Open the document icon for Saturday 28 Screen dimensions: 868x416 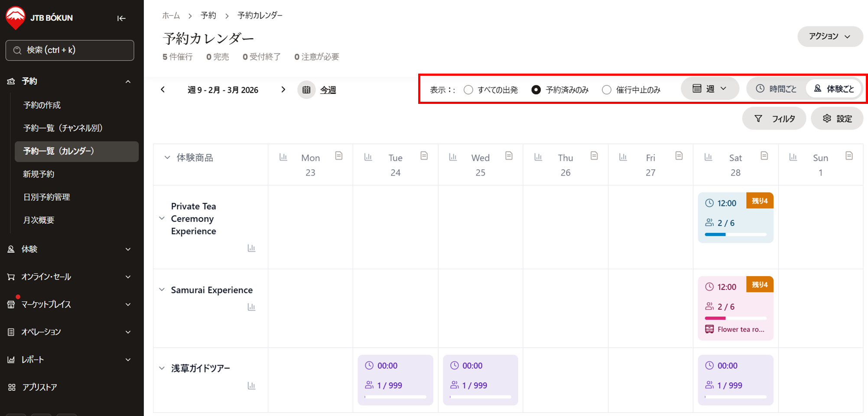(764, 156)
